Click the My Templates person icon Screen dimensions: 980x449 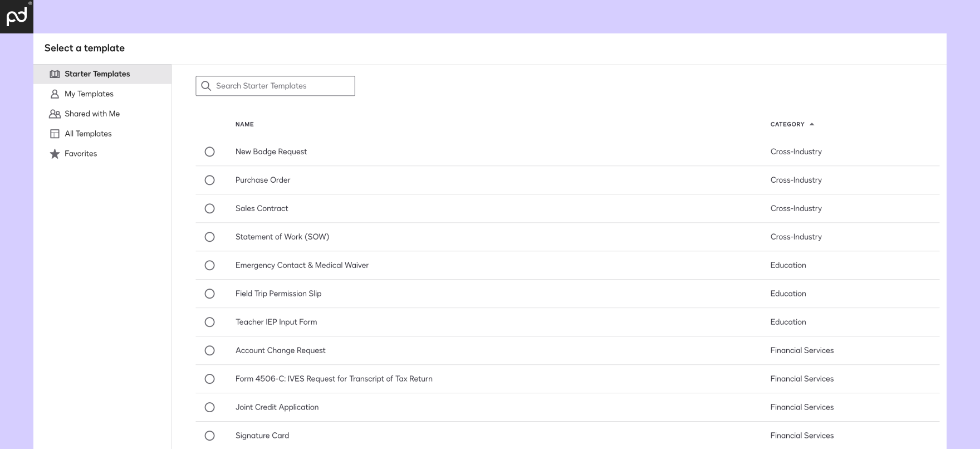[x=55, y=94]
